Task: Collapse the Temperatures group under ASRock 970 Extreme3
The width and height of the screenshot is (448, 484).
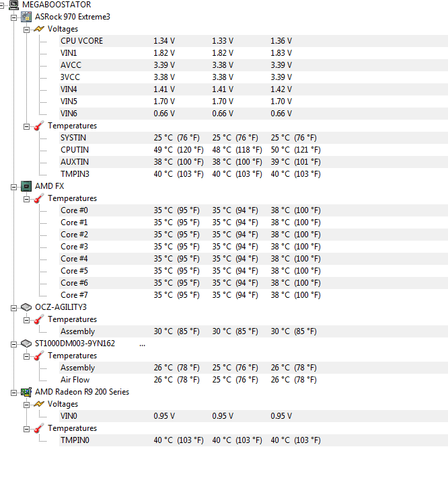Action: [27, 127]
